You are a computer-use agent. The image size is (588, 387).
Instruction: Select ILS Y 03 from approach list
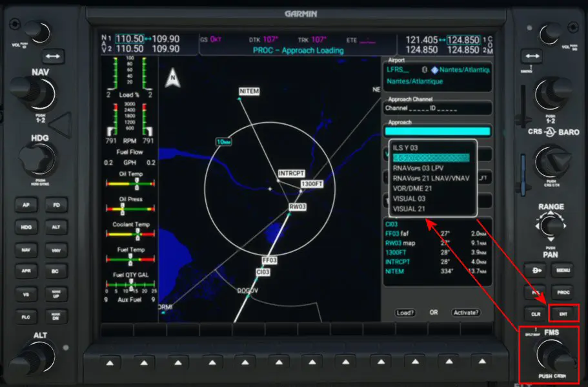(405, 148)
